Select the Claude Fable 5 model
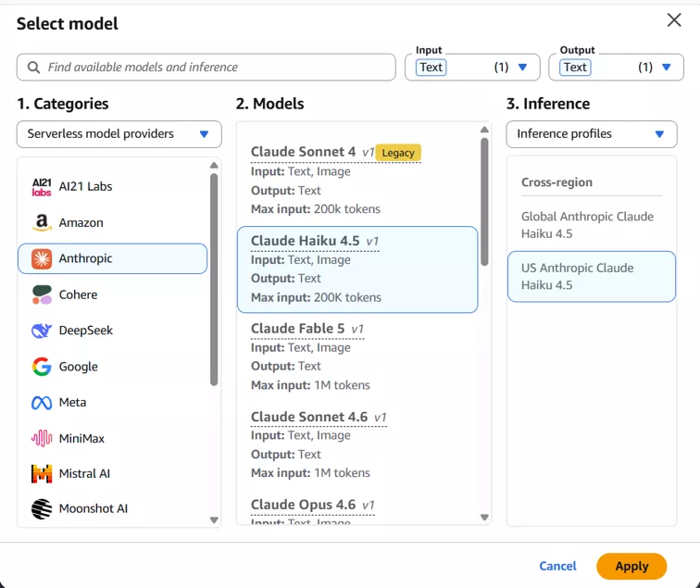The width and height of the screenshot is (700, 588). 357,357
